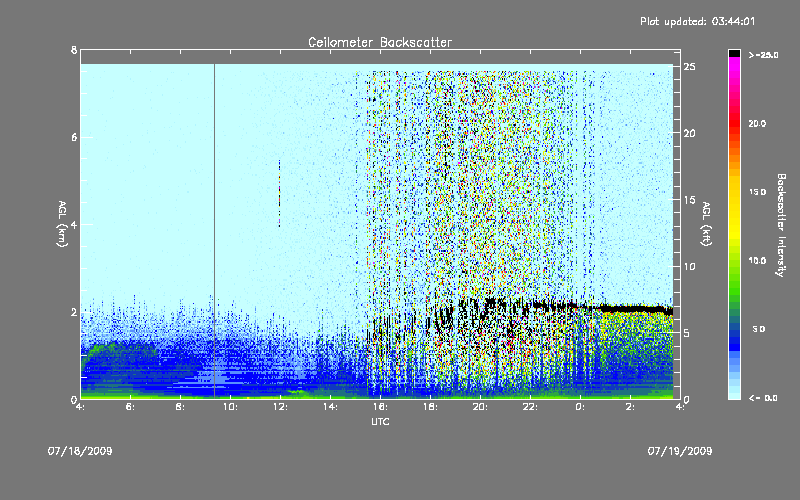Click the "AGL (km)" axis title
This screenshot has height=500, width=800.
click(x=62, y=224)
